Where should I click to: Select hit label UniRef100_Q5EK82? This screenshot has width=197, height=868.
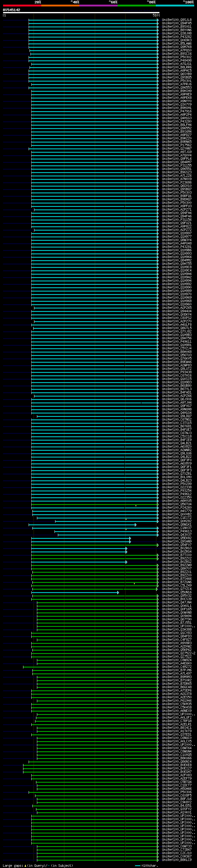click(x=176, y=538)
